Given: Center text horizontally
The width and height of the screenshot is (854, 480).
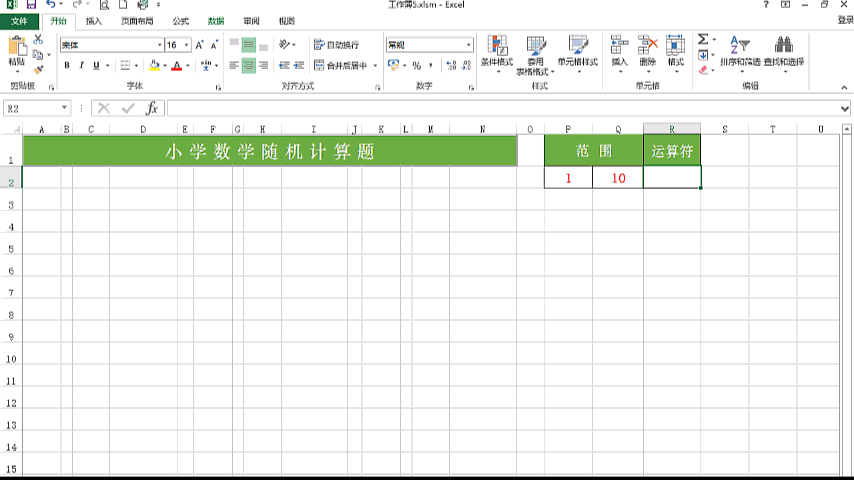Looking at the screenshot, I should [249, 65].
